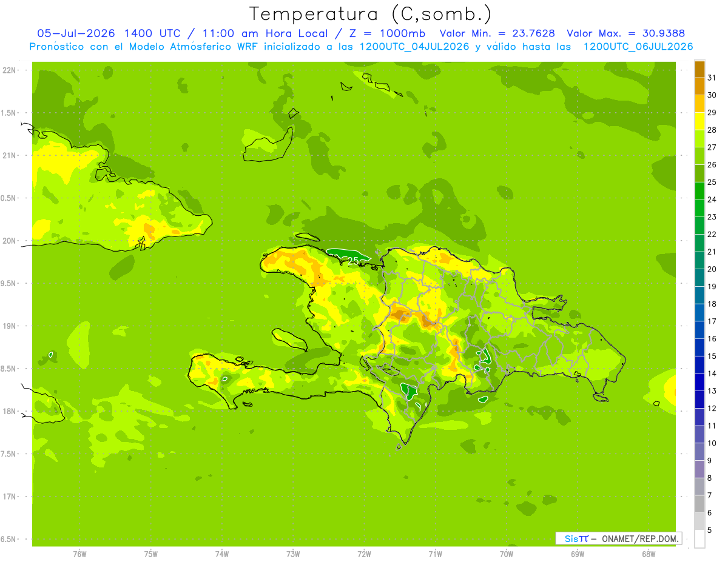Pick the legend color band between 27 and 28
Image resolution: width=728 pixels, height=562 pixels.
699,138
